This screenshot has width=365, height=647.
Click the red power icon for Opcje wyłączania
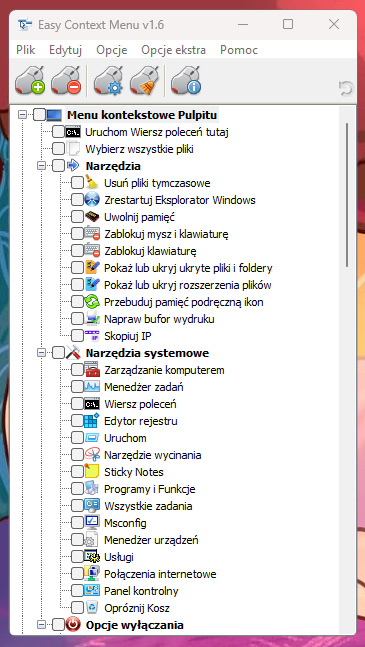73,625
